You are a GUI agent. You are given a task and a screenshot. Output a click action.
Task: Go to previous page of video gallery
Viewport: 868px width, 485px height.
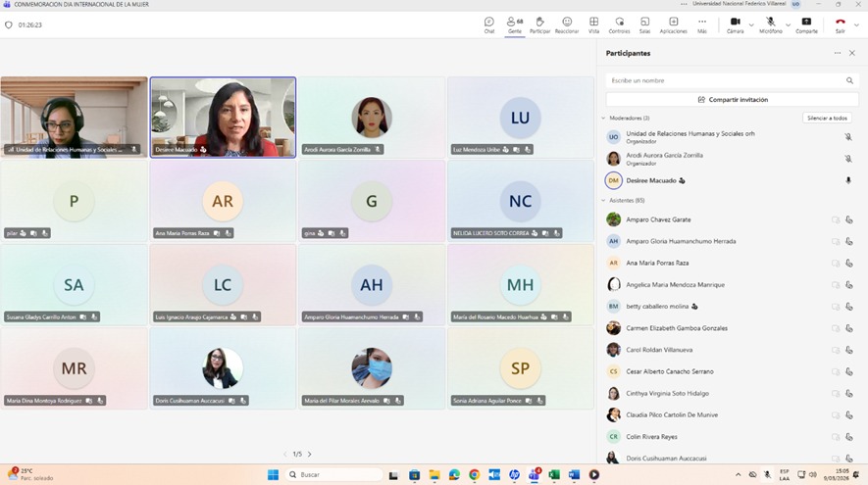tap(285, 454)
